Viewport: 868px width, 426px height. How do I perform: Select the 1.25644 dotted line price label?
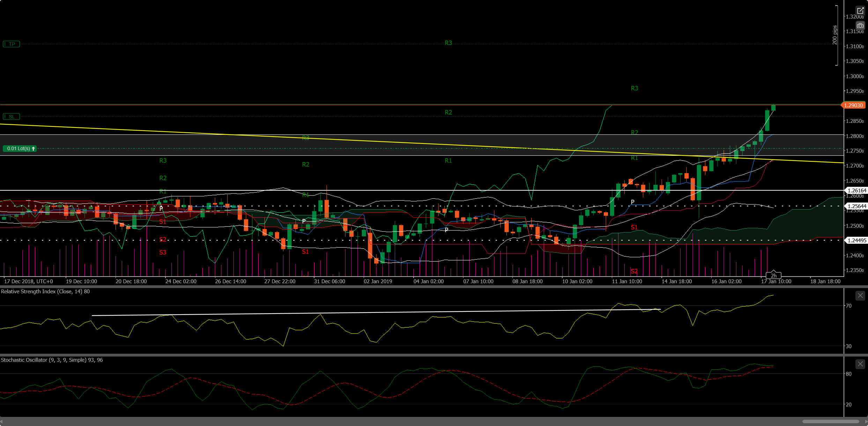856,206
